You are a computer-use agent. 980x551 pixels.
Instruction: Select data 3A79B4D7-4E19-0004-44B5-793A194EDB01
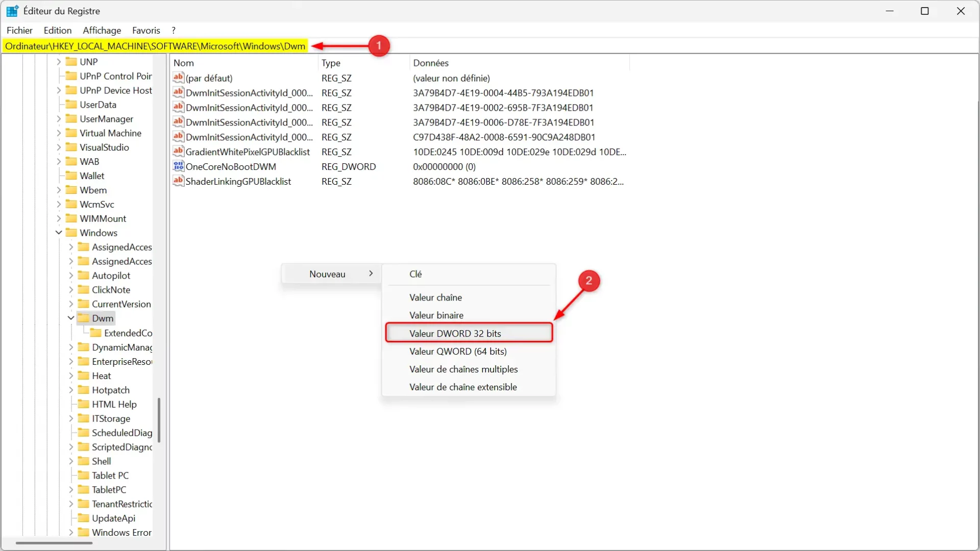(x=503, y=93)
